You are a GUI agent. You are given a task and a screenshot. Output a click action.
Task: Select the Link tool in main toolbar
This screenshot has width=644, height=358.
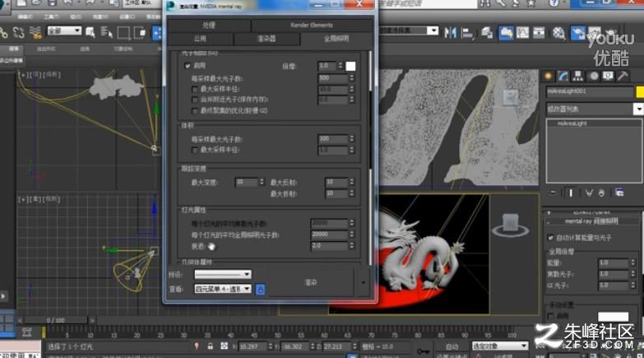[x=3, y=32]
